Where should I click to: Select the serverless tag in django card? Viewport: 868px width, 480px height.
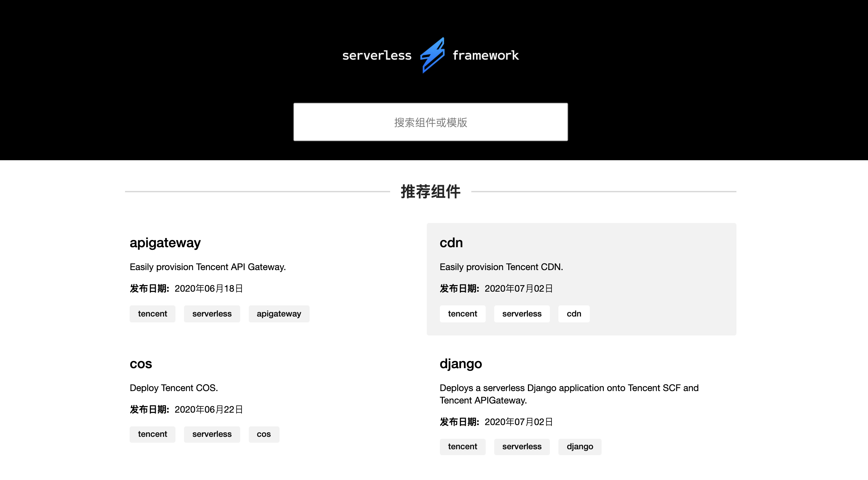click(x=522, y=447)
